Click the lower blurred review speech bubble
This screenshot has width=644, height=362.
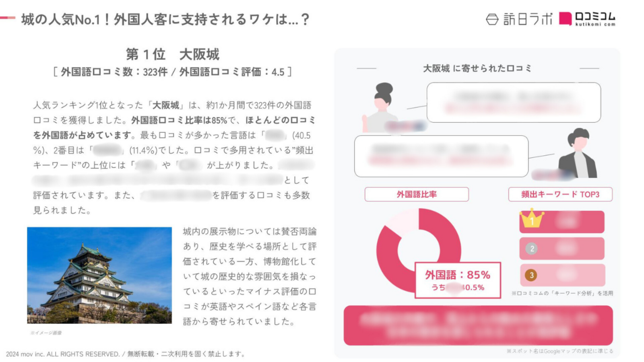pos(441,156)
